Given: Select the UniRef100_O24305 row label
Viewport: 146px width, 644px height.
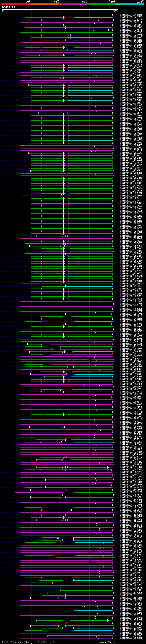Looking at the screenshot, I should (131, 339).
